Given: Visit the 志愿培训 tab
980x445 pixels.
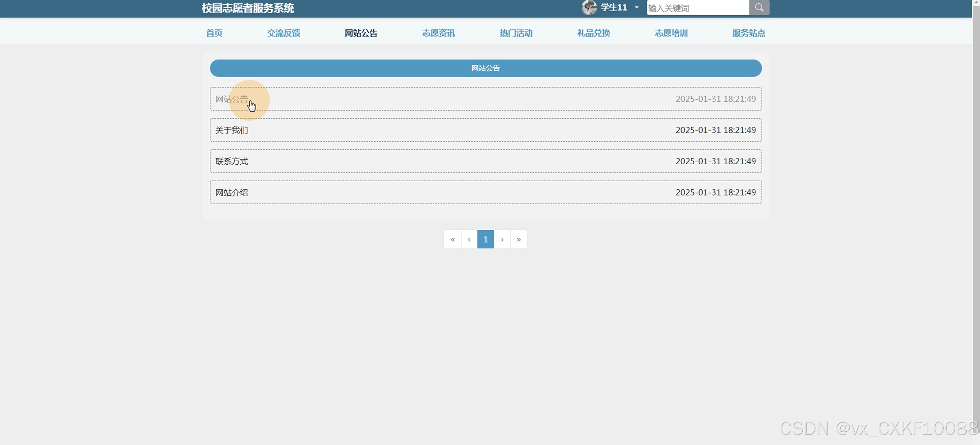Looking at the screenshot, I should pyautogui.click(x=671, y=33).
